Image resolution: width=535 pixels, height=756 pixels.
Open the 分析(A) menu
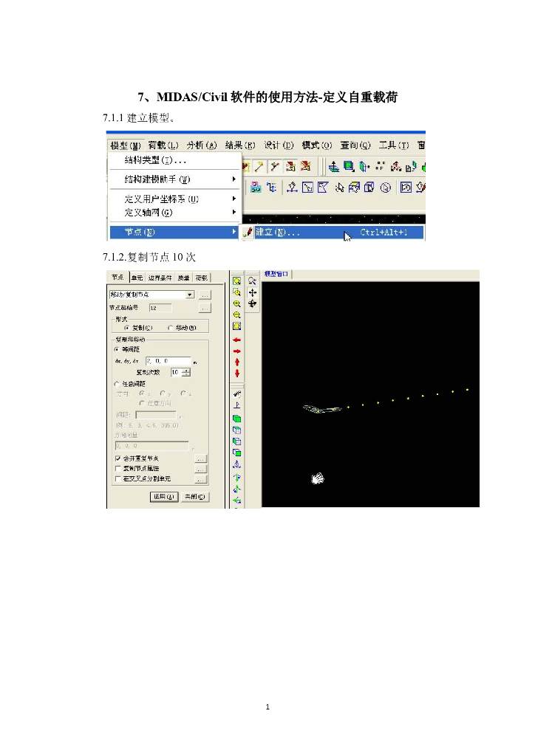202,145
